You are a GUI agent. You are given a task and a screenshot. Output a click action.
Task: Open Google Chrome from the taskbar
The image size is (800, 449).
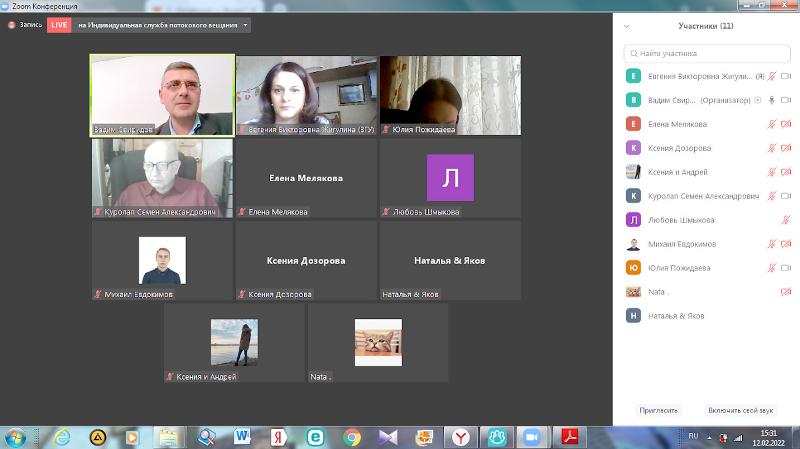[351, 437]
